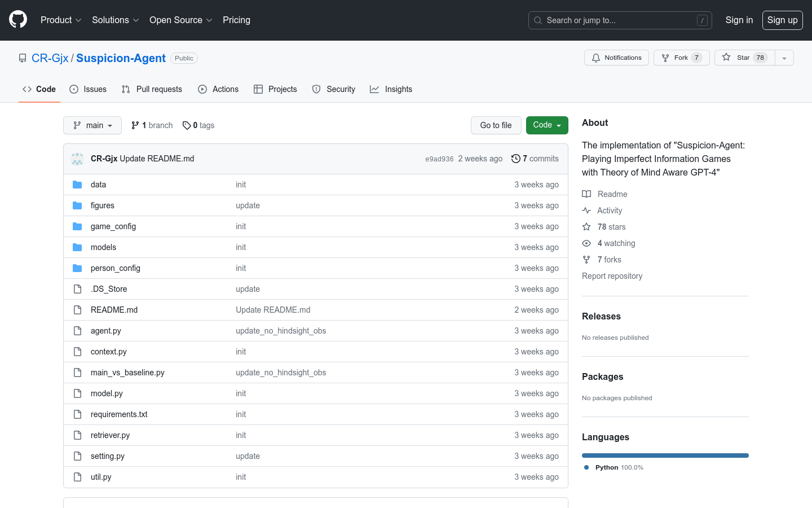Open Pricing in top navigation

236,20
